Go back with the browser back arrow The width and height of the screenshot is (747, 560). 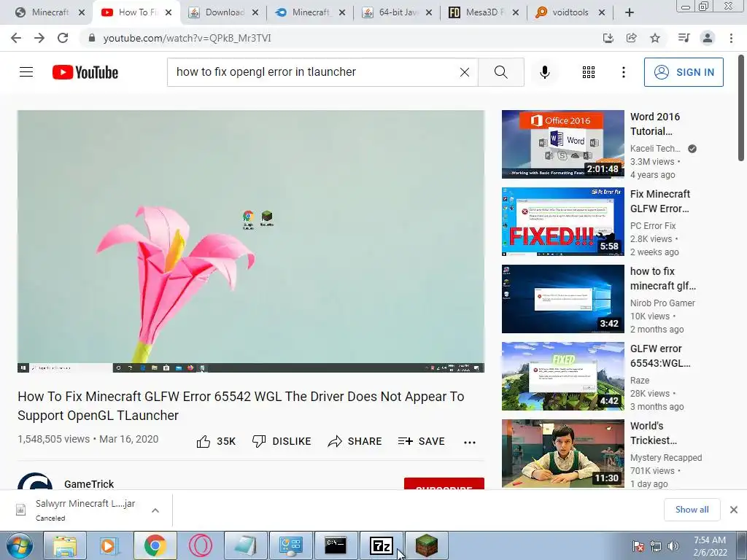coord(16,38)
